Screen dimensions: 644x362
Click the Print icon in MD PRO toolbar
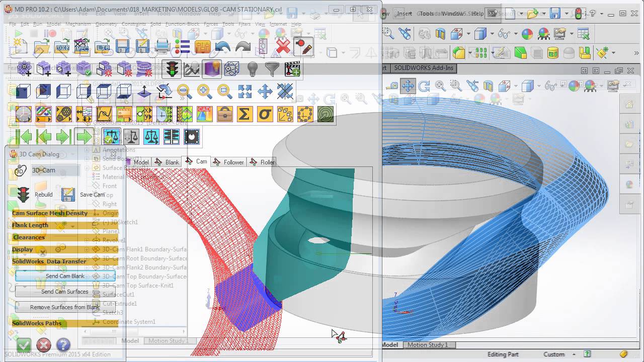(163, 47)
